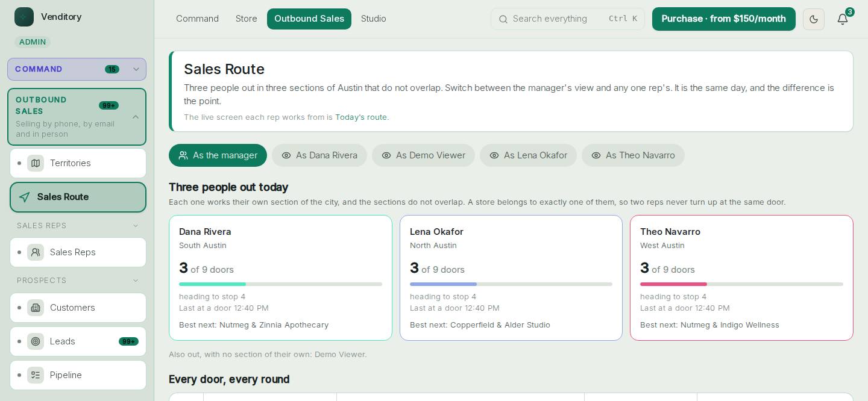Switch to As Lena Okafor view
868x401 pixels.
pyautogui.click(x=528, y=155)
